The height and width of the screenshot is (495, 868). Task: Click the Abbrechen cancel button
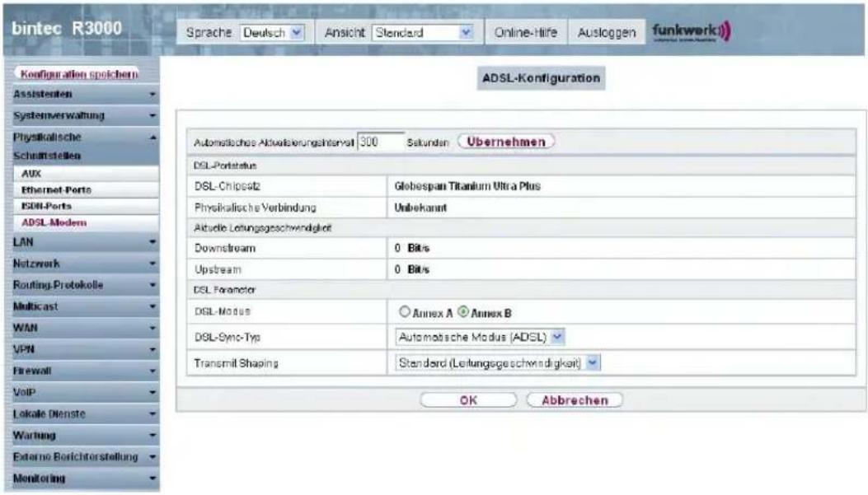[575, 400]
